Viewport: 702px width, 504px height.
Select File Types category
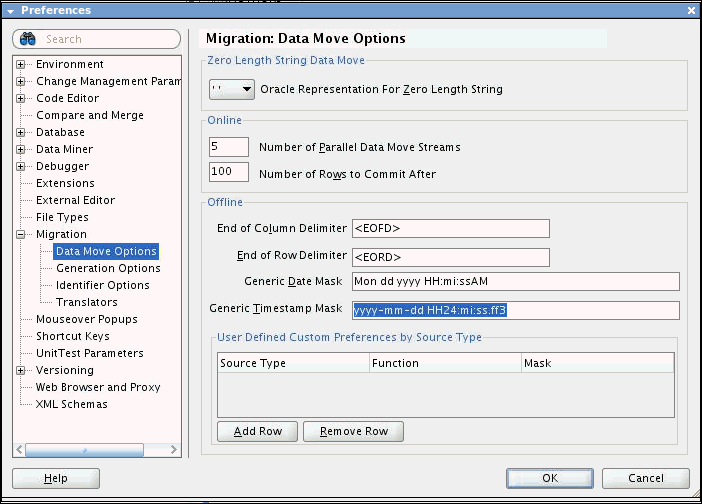click(x=62, y=218)
